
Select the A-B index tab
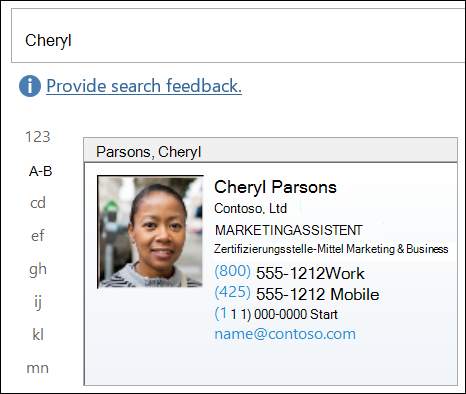click(41, 171)
